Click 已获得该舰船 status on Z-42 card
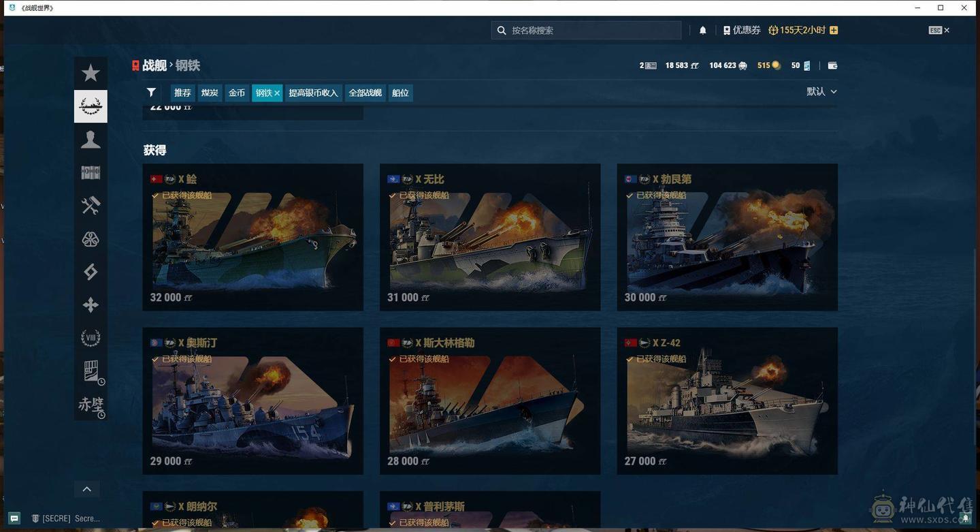Screen dimensions: 980x532 tap(656, 359)
